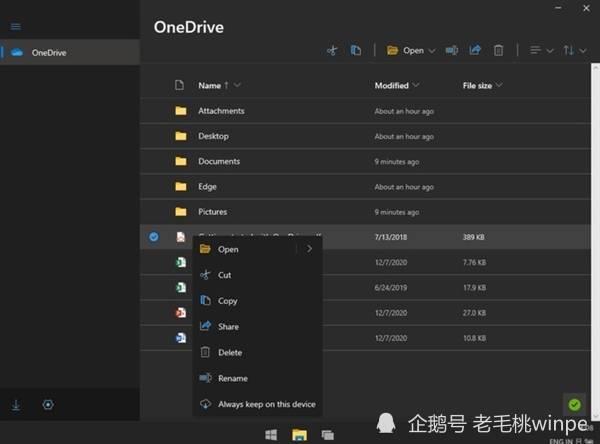This screenshot has width=600, height=444.
Task: Open the Documents folder
Action: (x=219, y=162)
